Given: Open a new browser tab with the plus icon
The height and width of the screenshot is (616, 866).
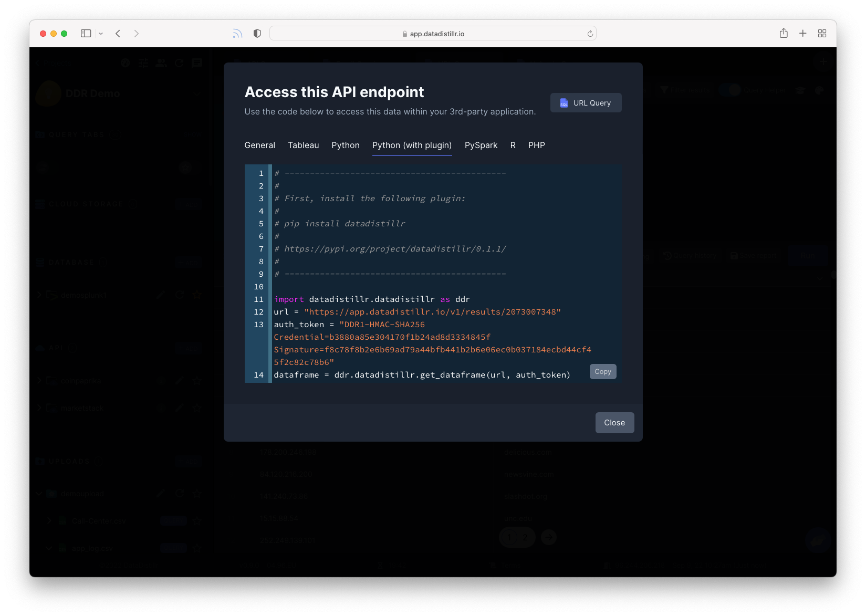Looking at the screenshot, I should pyautogui.click(x=803, y=34).
